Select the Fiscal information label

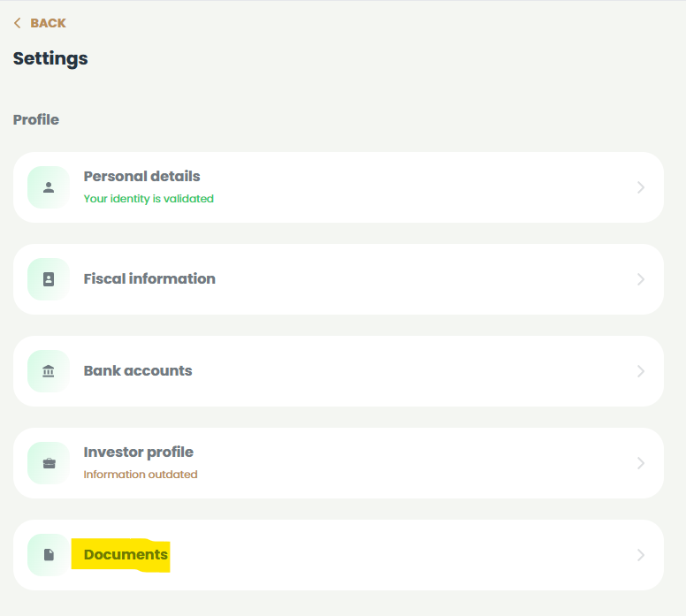pyautogui.click(x=149, y=278)
